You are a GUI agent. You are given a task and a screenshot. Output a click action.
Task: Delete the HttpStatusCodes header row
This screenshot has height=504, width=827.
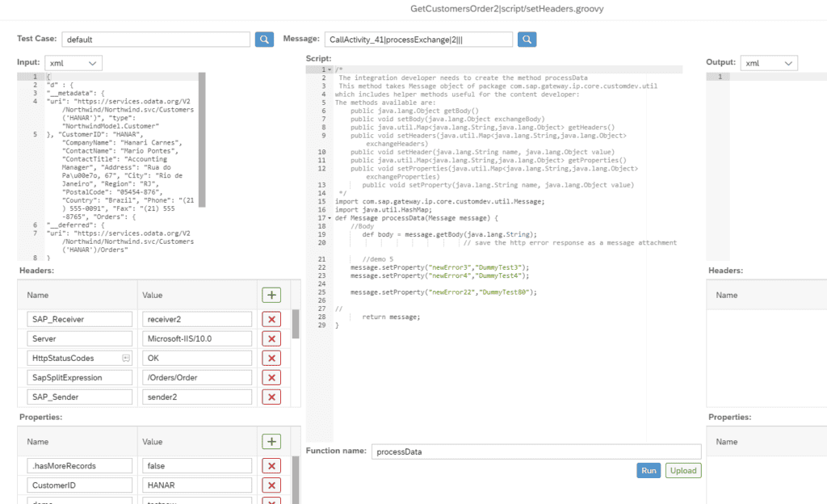pyautogui.click(x=271, y=359)
